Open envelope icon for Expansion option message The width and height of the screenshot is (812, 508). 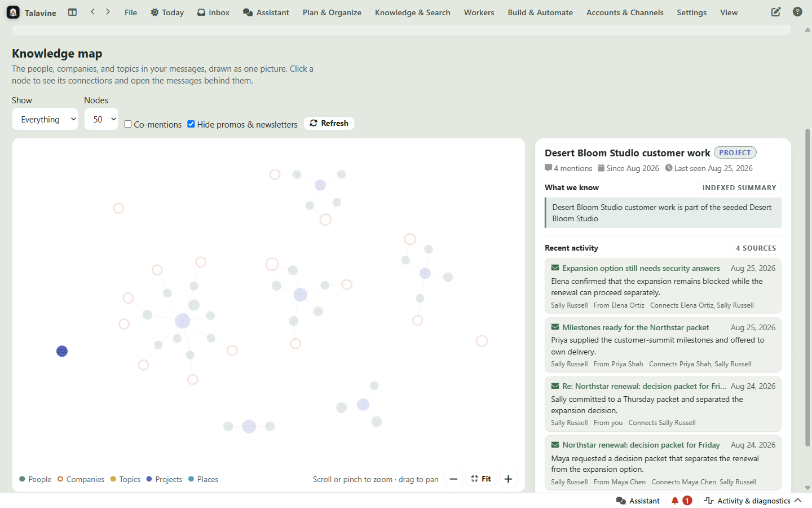[555, 268]
